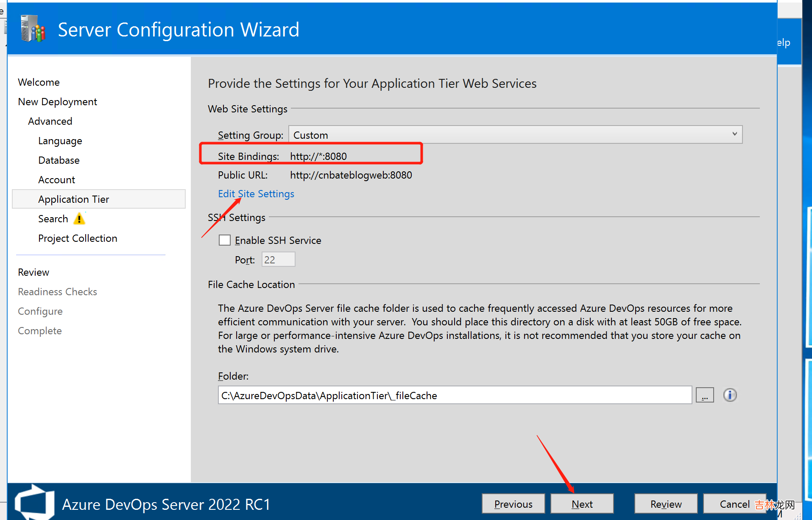Click the warning icon next to Search
This screenshot has width=812, height=520.
[79, 219]
